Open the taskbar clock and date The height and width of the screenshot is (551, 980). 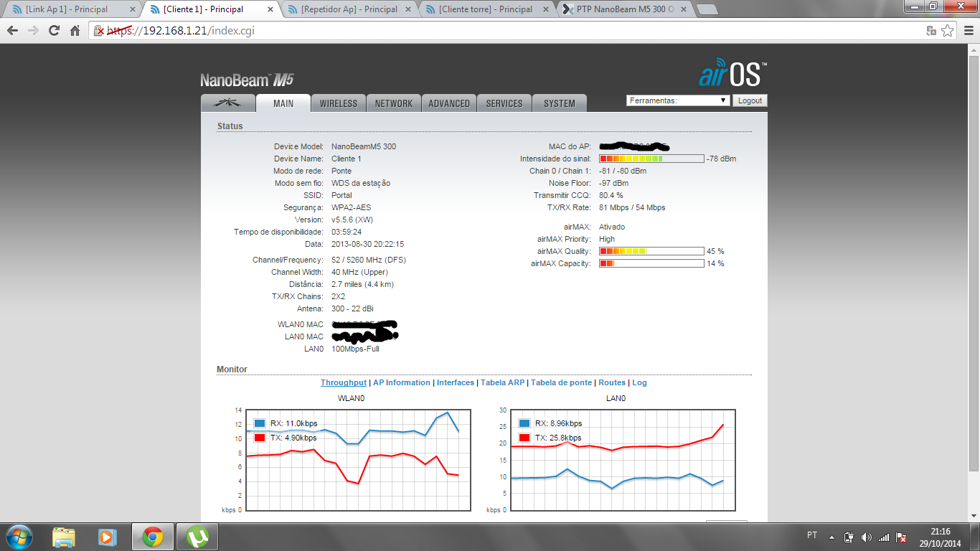pos(941,537)
